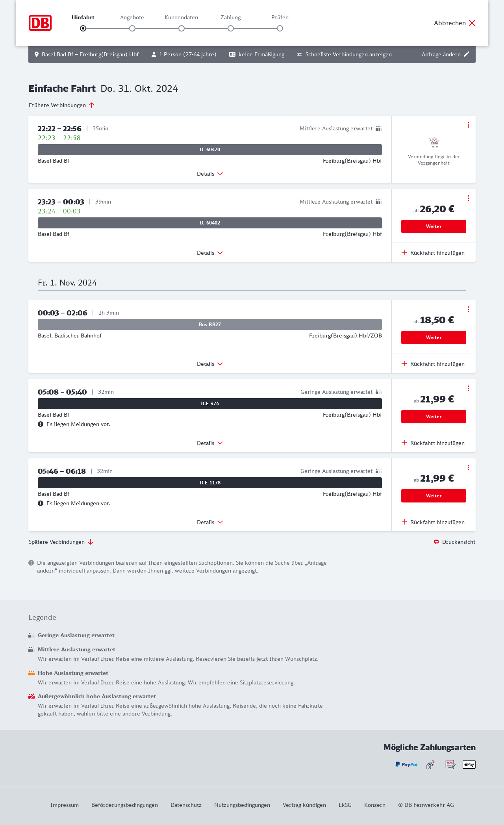Select the Hinfahrt step circle
Screen dimensions: 504x825
coord(83,28)
